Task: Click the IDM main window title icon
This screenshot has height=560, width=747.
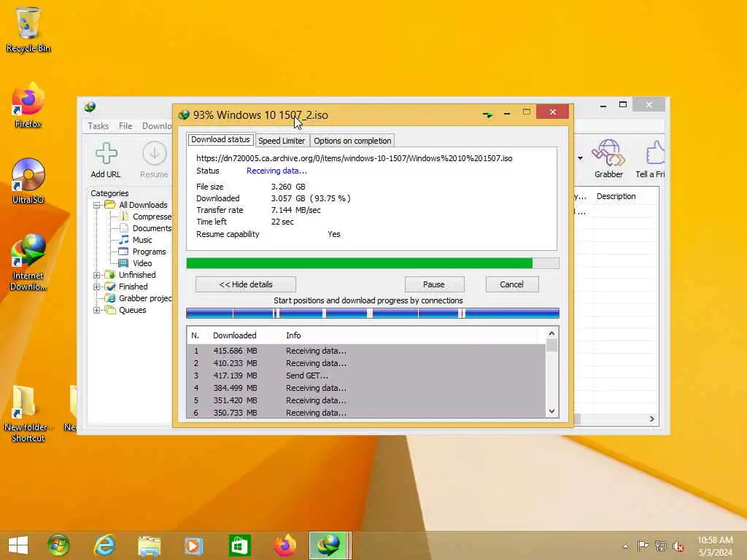Action: coord(90,107)
